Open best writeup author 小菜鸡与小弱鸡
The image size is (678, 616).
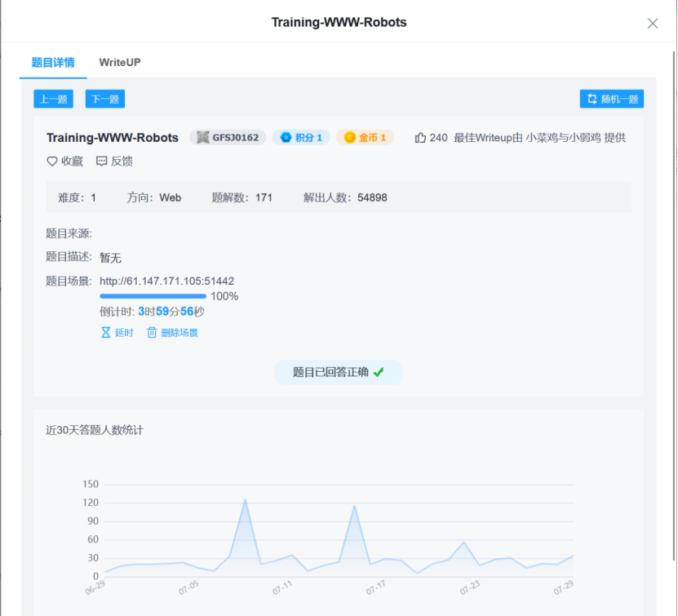[x=564, y=137]
